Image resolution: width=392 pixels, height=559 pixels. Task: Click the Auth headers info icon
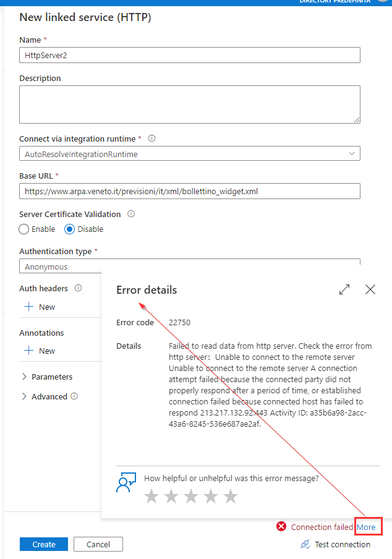click(79, 288)
